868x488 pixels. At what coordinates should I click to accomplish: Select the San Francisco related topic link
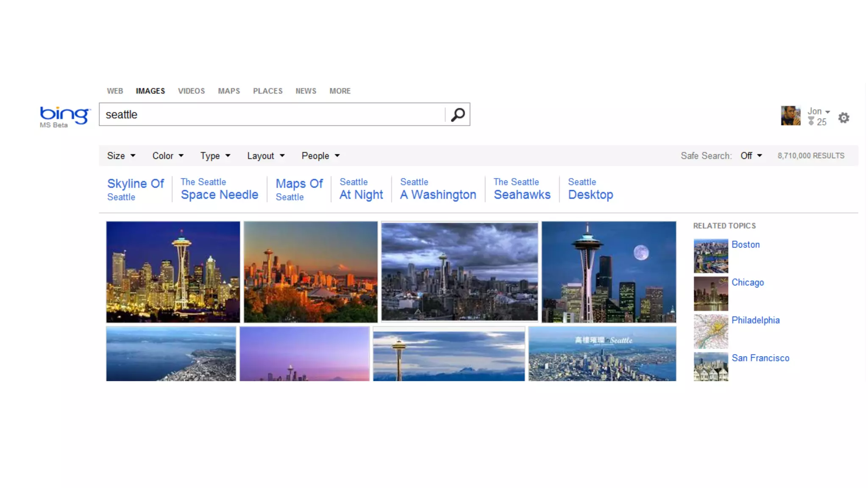click(760, 358)
